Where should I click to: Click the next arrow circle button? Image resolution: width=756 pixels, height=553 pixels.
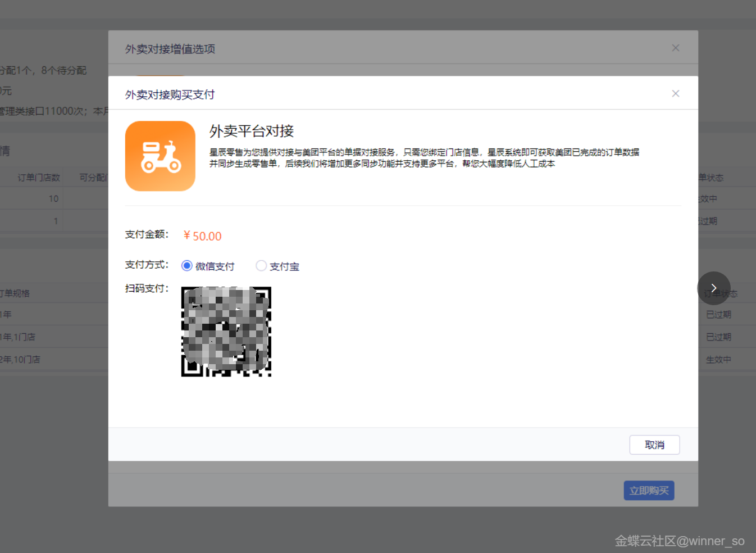coord(714,288)
